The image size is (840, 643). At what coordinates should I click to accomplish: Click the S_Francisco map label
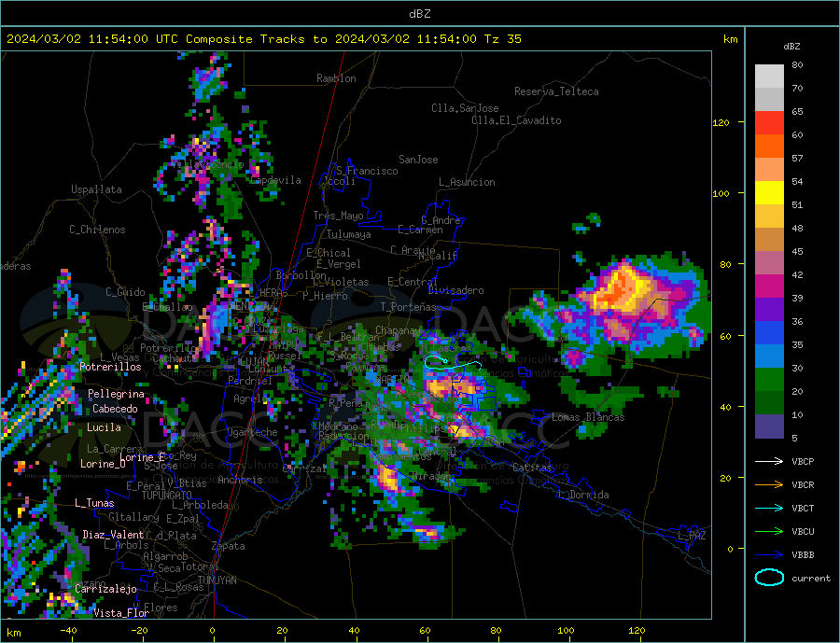click(367, 171)
